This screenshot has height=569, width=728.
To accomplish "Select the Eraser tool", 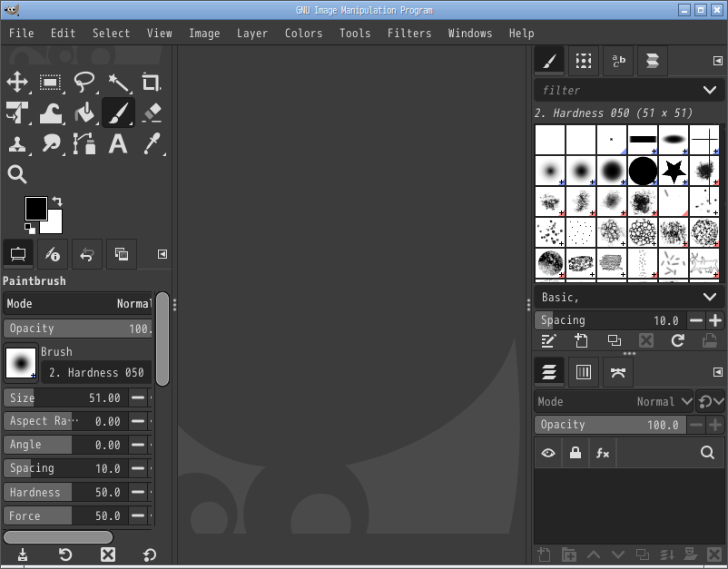I will (152, 113).
